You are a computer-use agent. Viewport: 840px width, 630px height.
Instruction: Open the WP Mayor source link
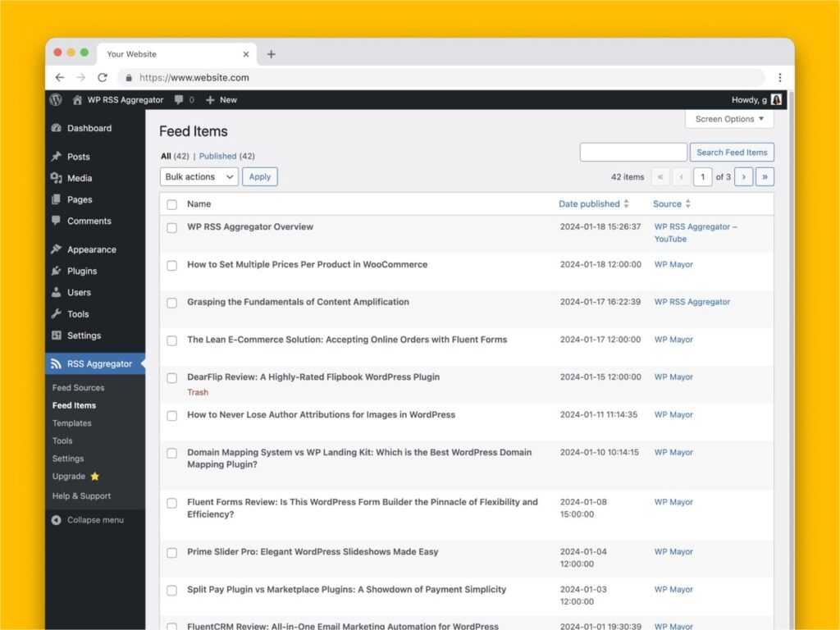tap(673, 264)
